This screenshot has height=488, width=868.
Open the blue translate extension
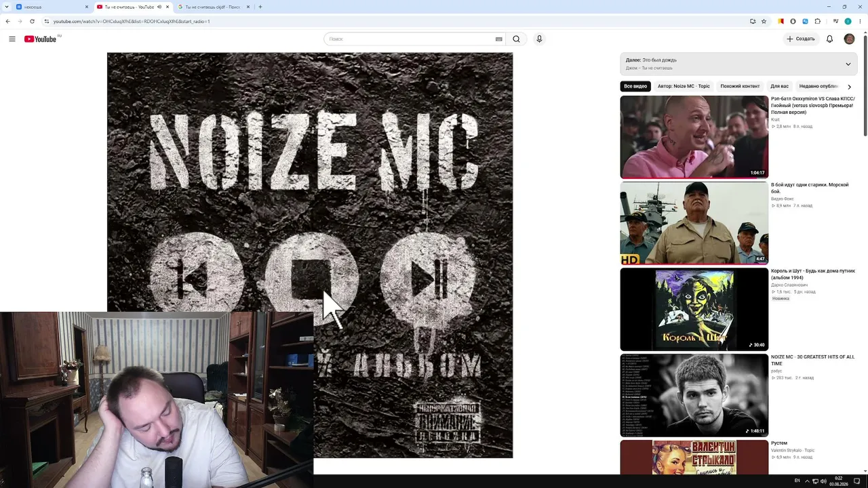pos(805,21)
